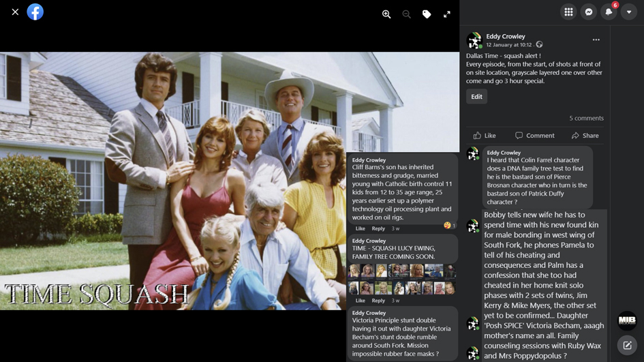Close the photo viewer with the X icon

tap(15, 12)
